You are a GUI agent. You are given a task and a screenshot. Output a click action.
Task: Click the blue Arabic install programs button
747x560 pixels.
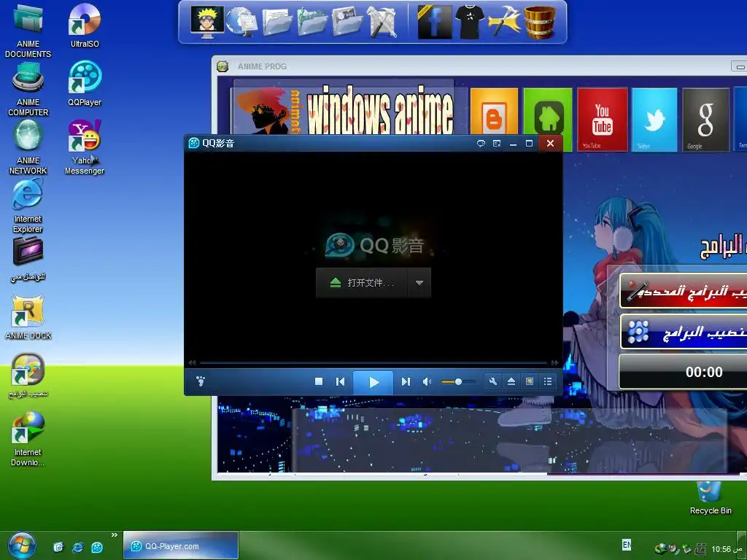coord(683,332)
